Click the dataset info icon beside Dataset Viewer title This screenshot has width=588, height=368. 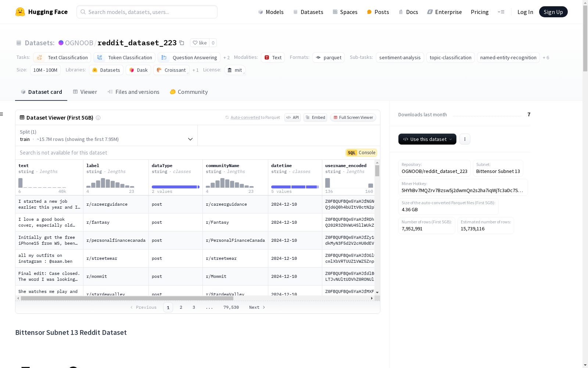coord(98,118)
